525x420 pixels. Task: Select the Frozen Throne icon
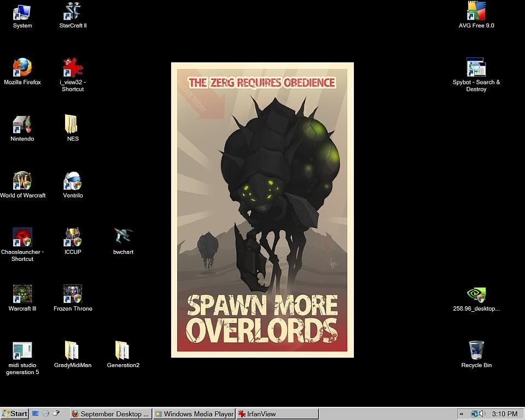coord(73,294)
